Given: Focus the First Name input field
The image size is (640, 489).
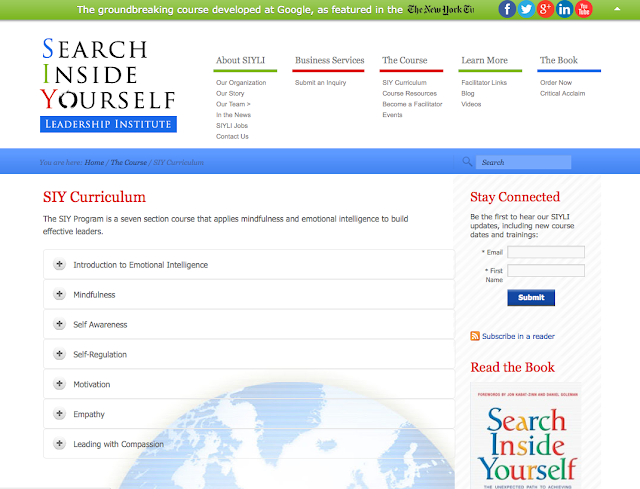Looking at the screenshot, I should coord(546,271).
